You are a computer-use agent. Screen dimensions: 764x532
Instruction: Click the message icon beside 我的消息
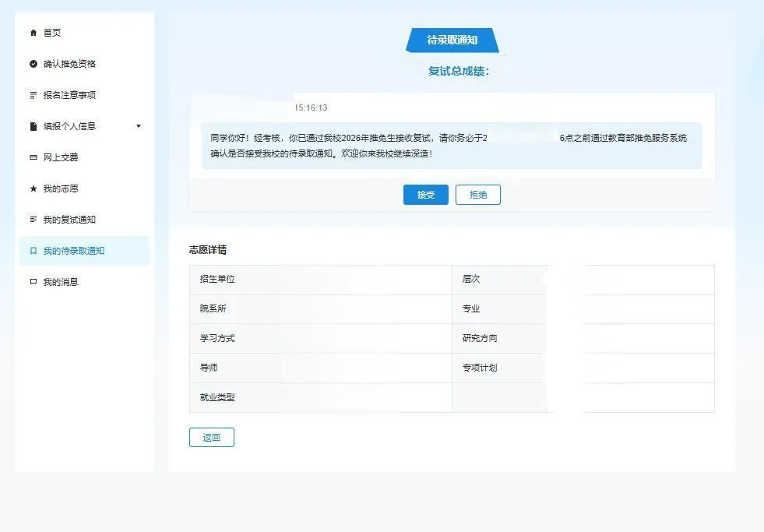point(33,282)
